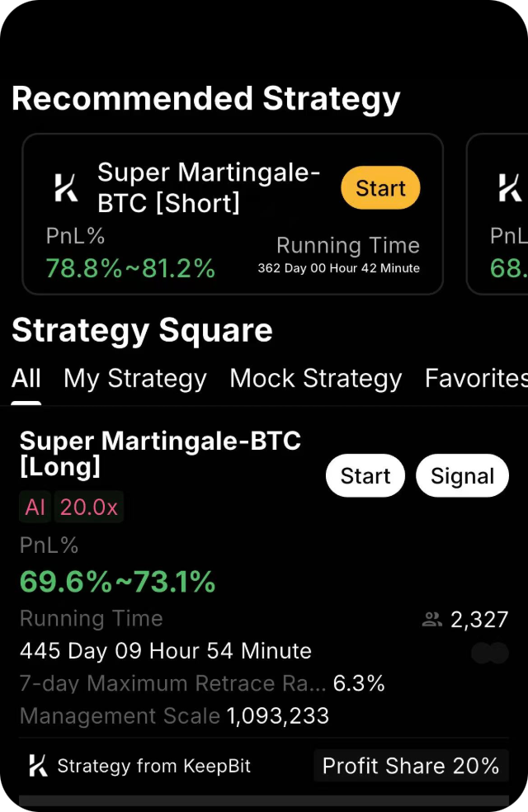Image resolution: width=528 pixels, height=812 pixels.
Task: Switch to the My Strategy tab
Action: pyautogui.click(x=134, y=379)
